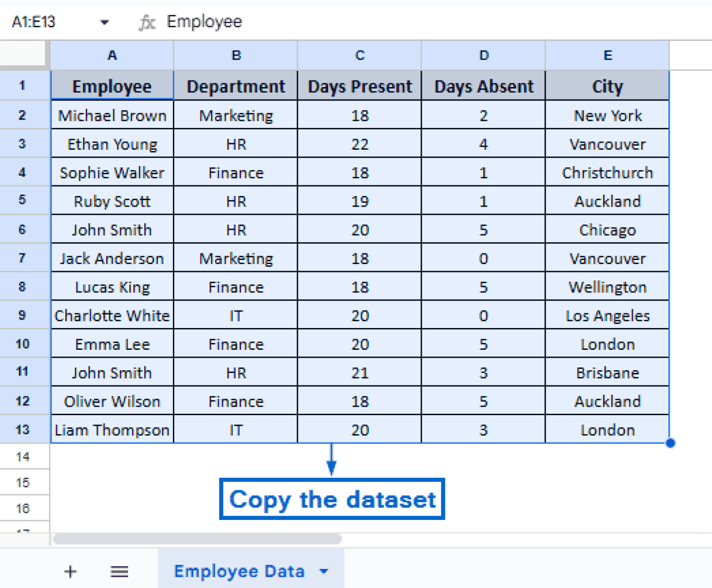Switch to the Employee Data tab
This screenshot has width=712, height=588.
[x=239, y=571]
